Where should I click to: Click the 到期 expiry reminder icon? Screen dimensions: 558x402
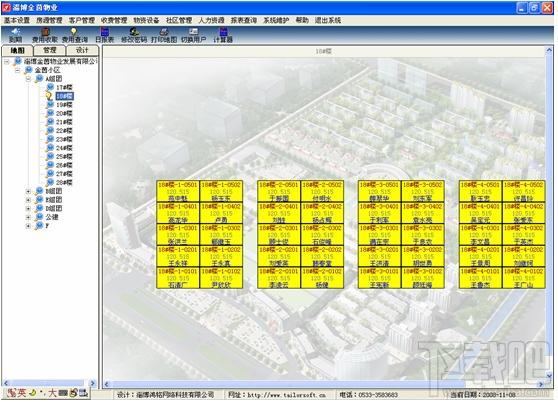[15, 36]
